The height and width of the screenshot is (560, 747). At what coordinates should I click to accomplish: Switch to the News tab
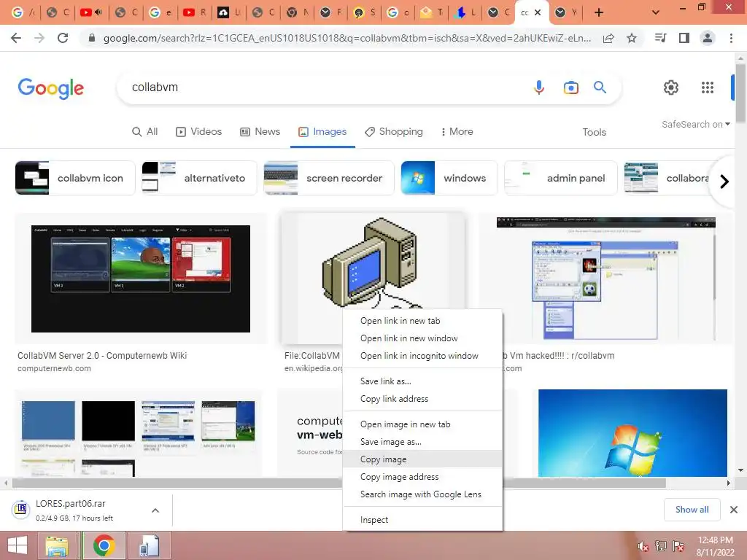coord(260,131)
